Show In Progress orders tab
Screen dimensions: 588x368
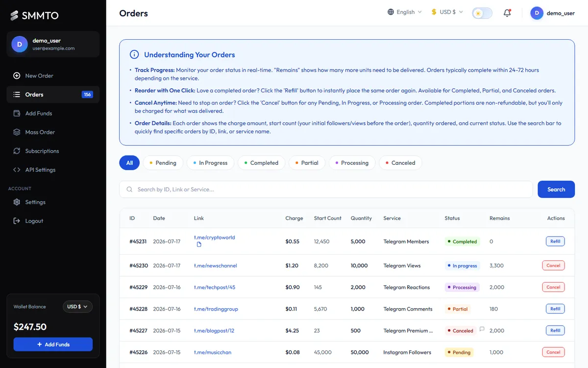pyautogui.click(x=210, y=163)
